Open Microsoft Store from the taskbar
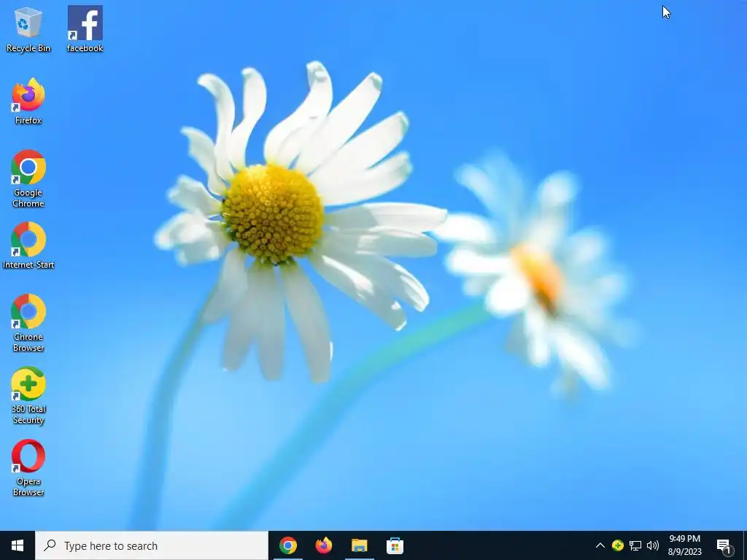The height and width of the screenshot is (560, 747). [x=395, y=545]
